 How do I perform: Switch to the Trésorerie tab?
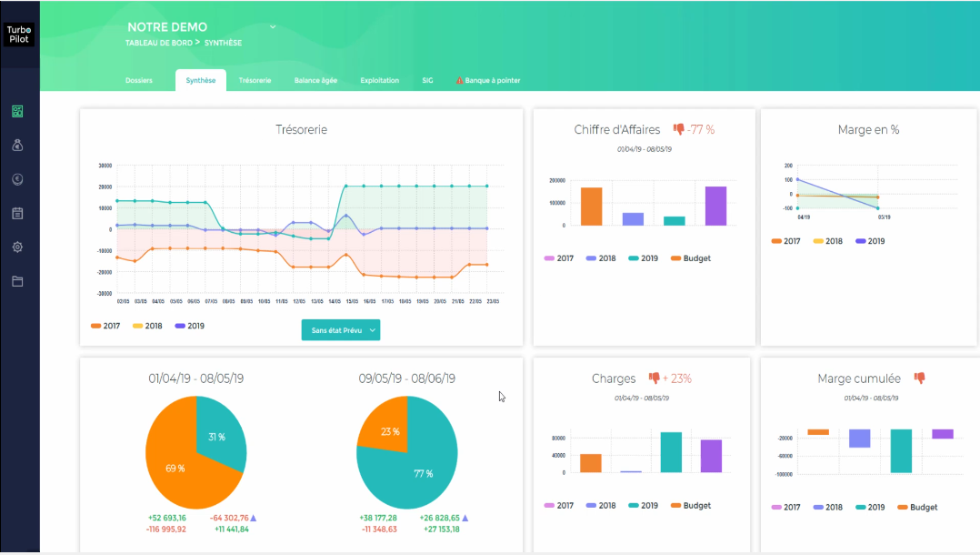255,80
